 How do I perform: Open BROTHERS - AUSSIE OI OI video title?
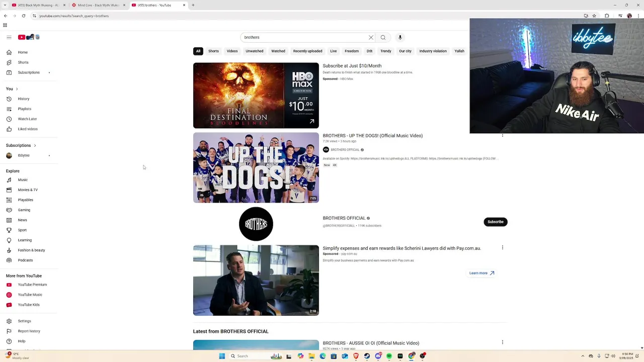[x=371, y=343]
